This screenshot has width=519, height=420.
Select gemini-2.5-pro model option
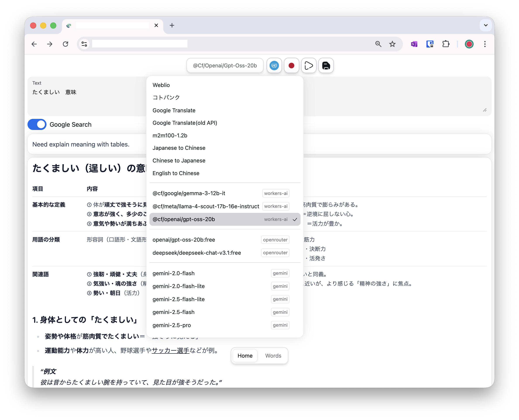(x=172, y=325)
